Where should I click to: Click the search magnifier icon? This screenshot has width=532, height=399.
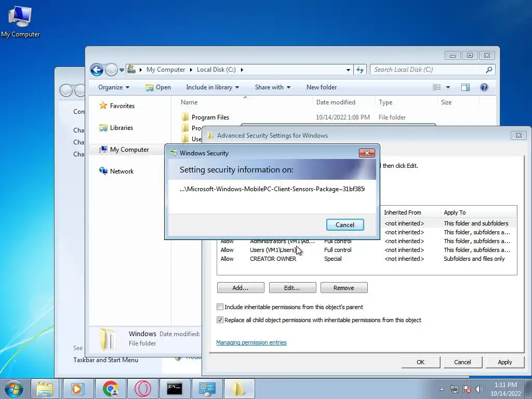tap(489, 70)
